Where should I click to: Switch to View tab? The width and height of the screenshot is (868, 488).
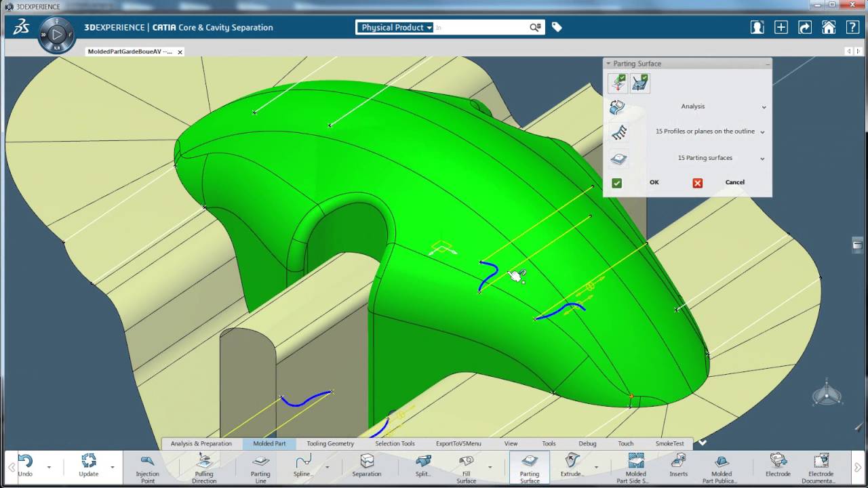[511, 443]
